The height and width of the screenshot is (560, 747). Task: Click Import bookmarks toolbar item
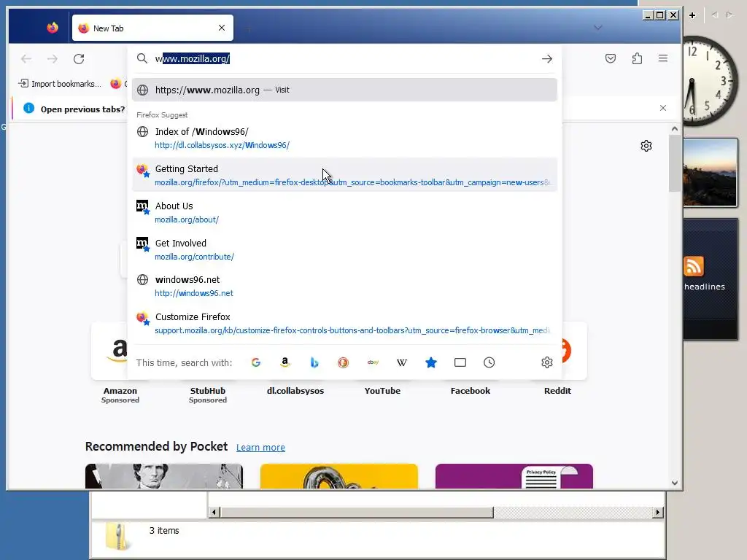[x=60, y=84]
